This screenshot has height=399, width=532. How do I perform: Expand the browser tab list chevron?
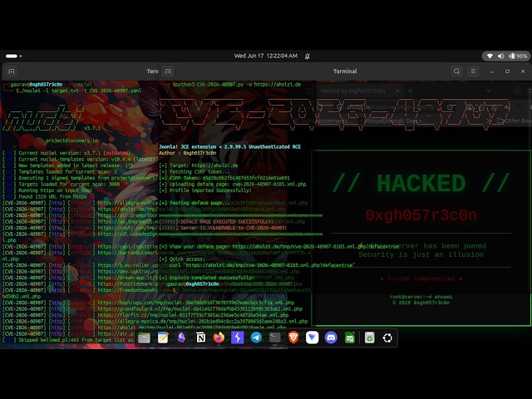(489, 91)
